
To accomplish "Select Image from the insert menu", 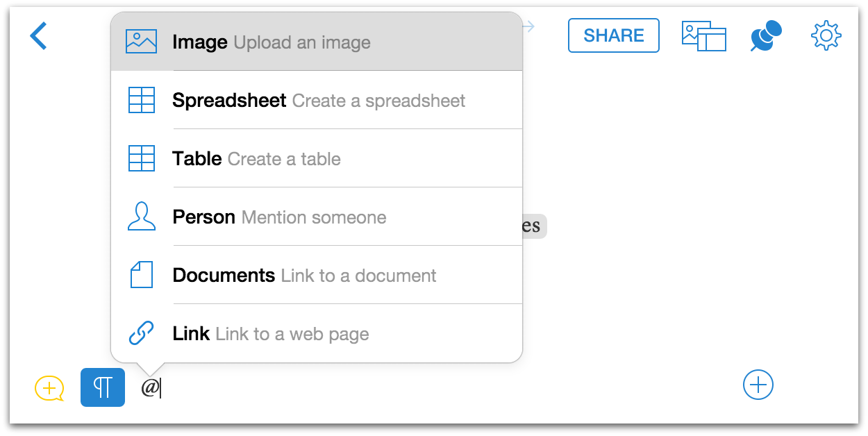I will (x=271, y=42).
